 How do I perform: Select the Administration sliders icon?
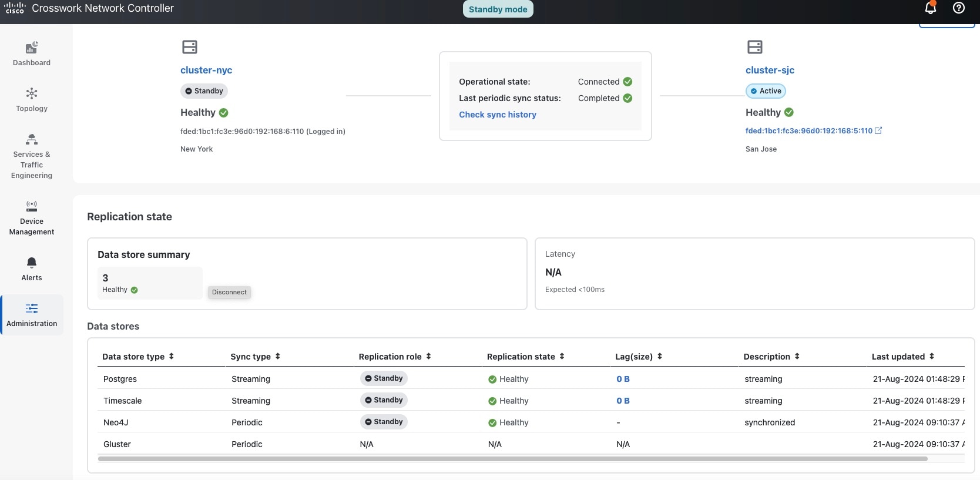point(32,308)
